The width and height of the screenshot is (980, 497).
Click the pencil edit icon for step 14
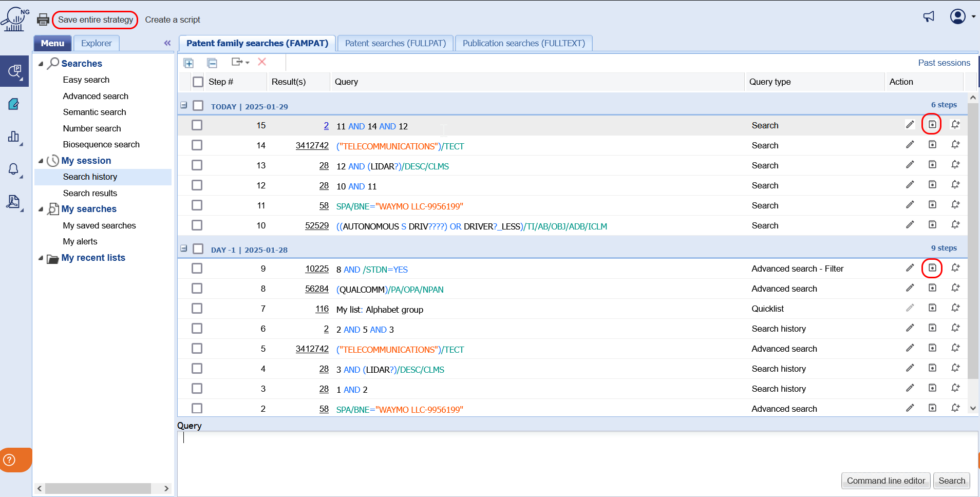point(910,145)
